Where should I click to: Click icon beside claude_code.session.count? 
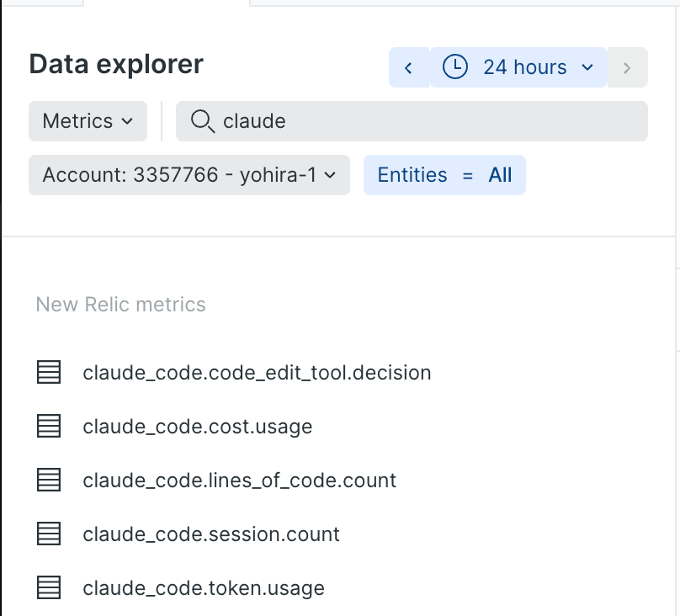click(x=49, y=534)
